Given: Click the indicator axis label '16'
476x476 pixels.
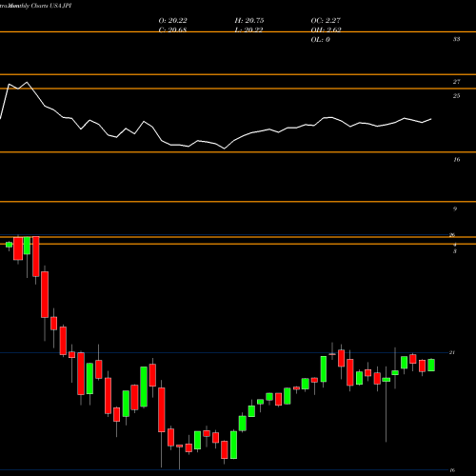Looking at the screenshot, I should pos(456,160).
